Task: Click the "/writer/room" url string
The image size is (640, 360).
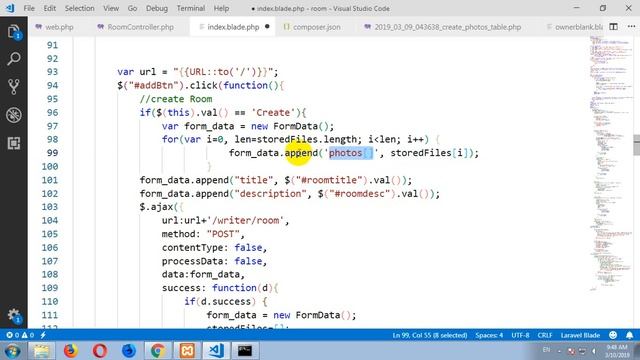Action: coord(246,221)
